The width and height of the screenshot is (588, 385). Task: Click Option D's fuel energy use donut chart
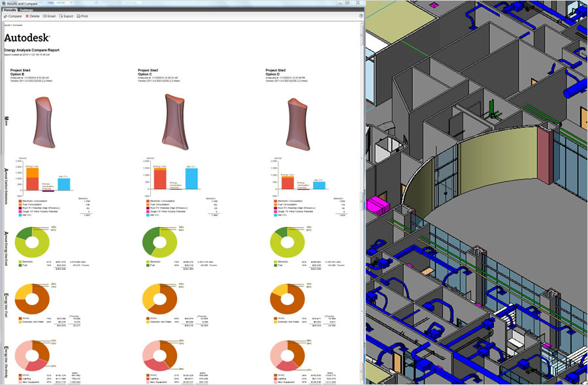click(x=287, y=299)
